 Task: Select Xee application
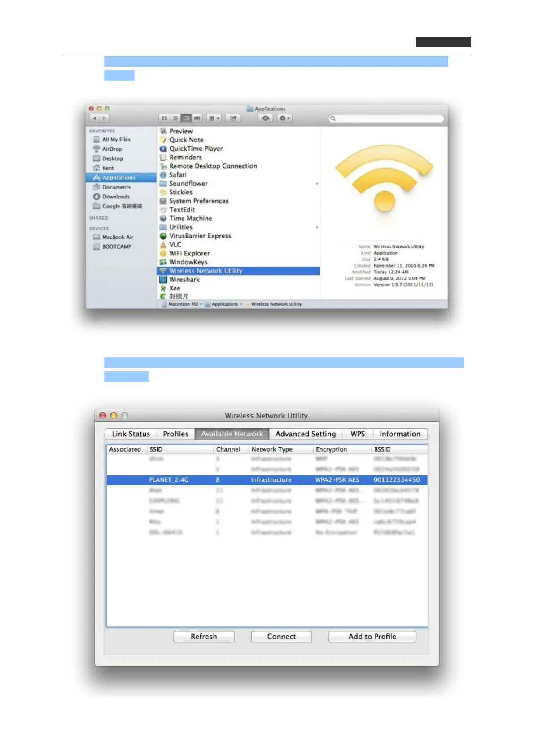pyautogui.click(x=171, y=289)
